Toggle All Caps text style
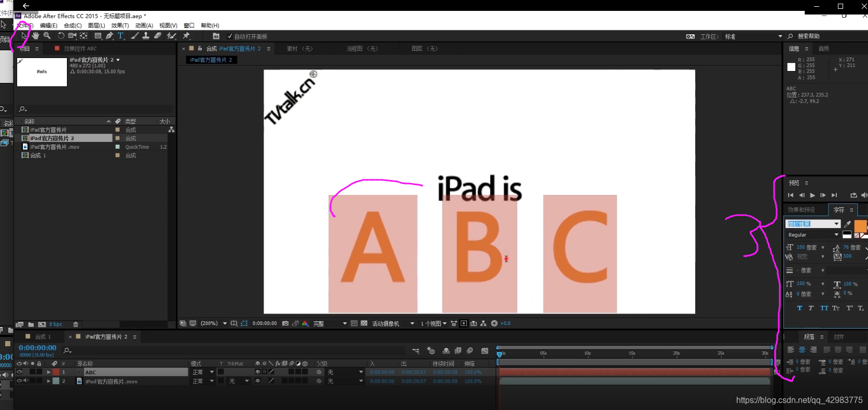 [x=824, y=308]
